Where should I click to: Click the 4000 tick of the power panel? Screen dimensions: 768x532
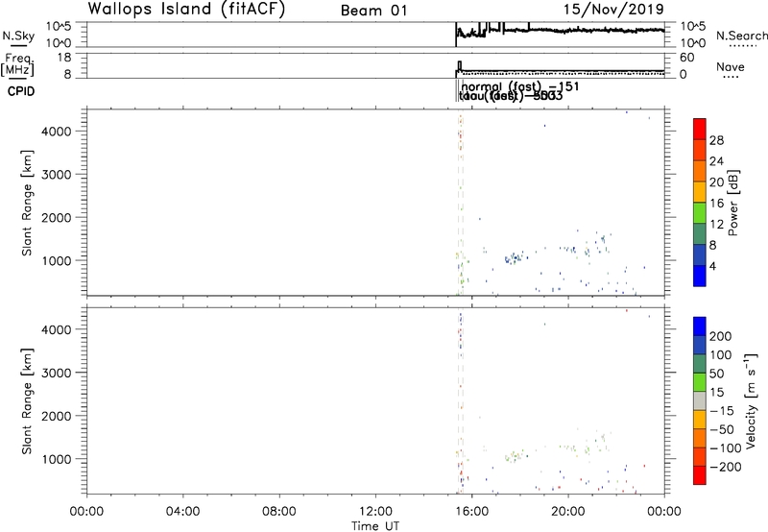pyautogui.click(x=57, y=132)
